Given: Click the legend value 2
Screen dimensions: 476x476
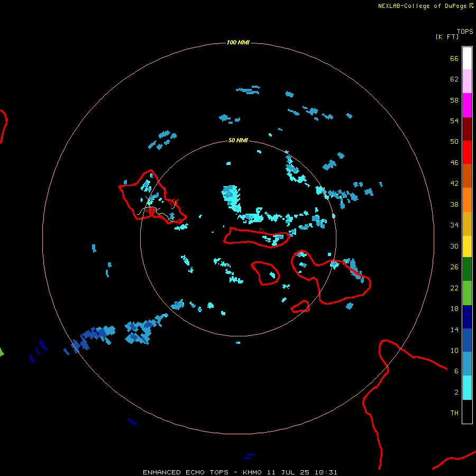Looking at the screenshot, I should pos(456,392).
